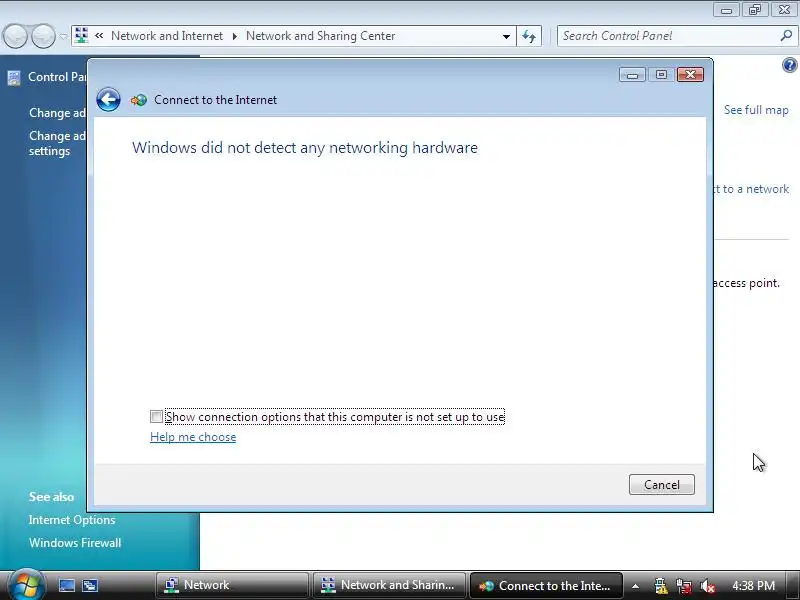Click the Control Panel network icon in address bar
Viewport: 800px width, 600px height.
coord(81,36)
